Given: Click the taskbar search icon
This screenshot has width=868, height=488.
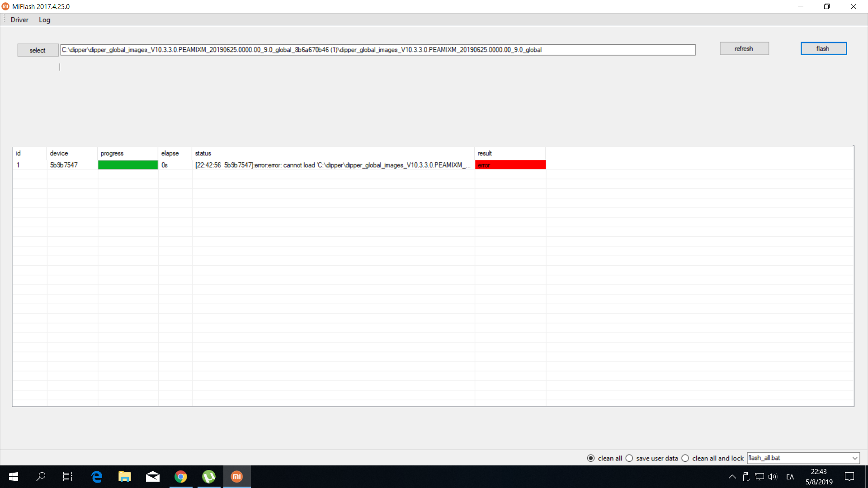Looking at the screenshot, I should pyautogui.click(x=41, y=477).
